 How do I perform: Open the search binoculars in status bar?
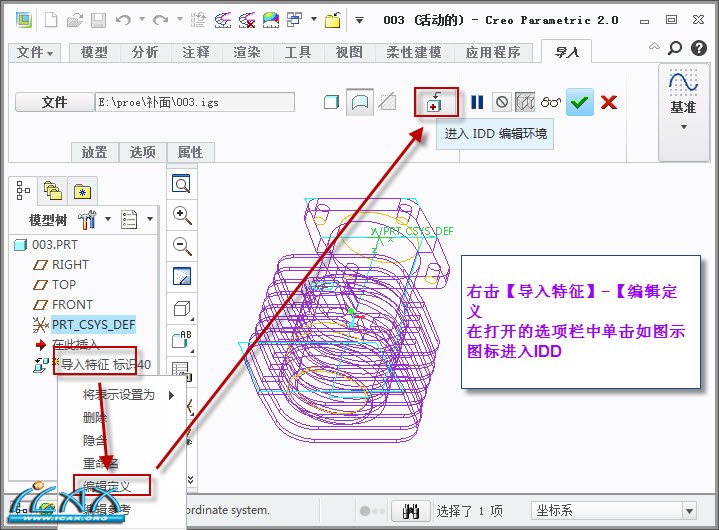pos(410,511)
